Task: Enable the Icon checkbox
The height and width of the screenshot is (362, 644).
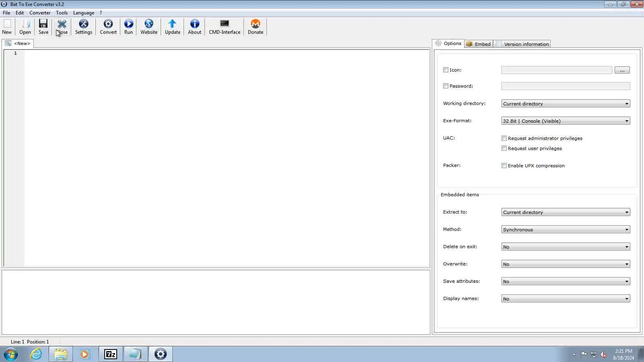Action: click(x=446, y=70)
